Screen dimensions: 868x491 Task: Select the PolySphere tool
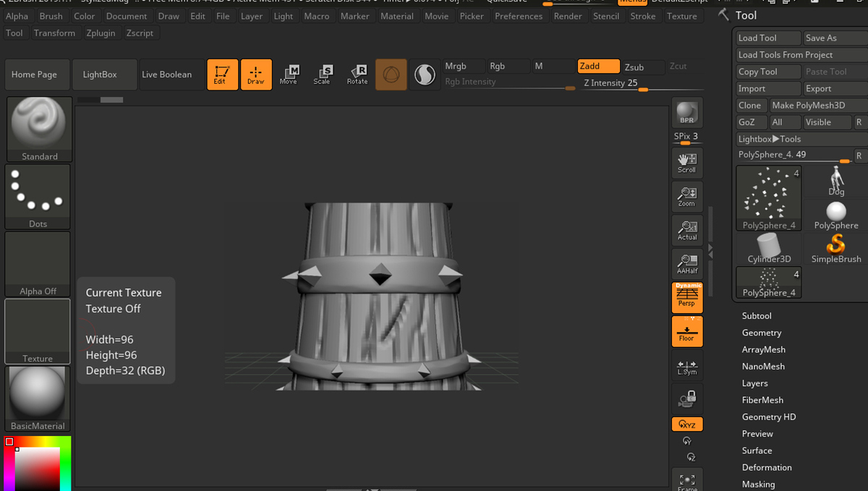[836, 215]
